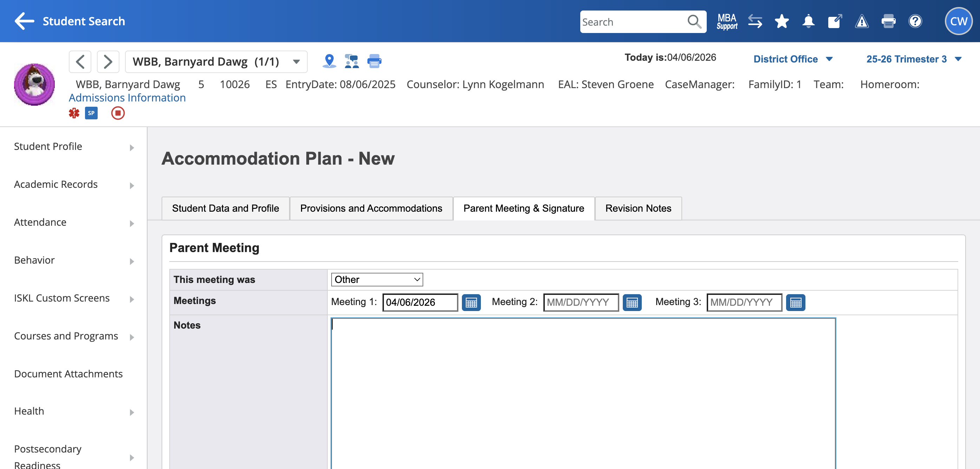Open the 'This meeting was' dropdown
This screenshot has height=469, width=980.
point(377,279)
